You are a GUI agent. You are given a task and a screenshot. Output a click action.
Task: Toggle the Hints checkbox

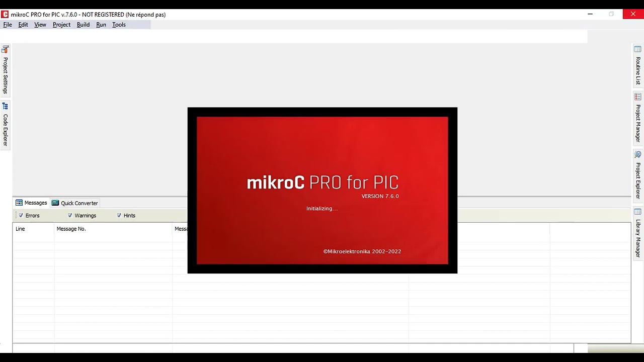point(119,215)
